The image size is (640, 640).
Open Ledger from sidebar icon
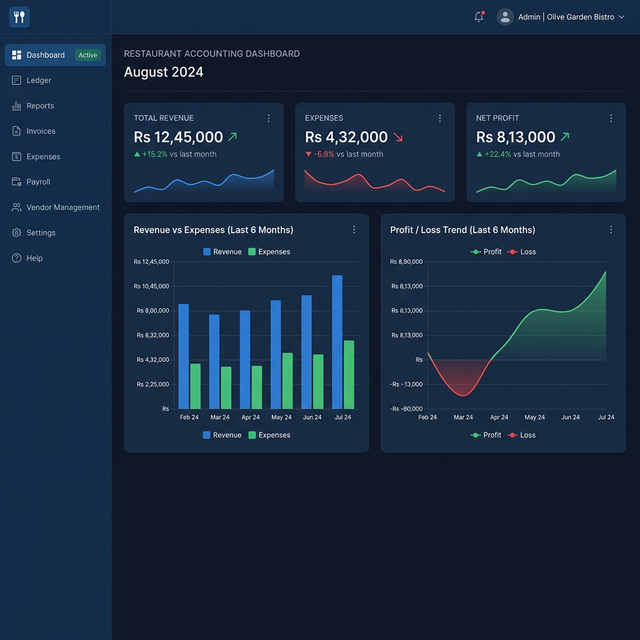(x=16, y=80)
